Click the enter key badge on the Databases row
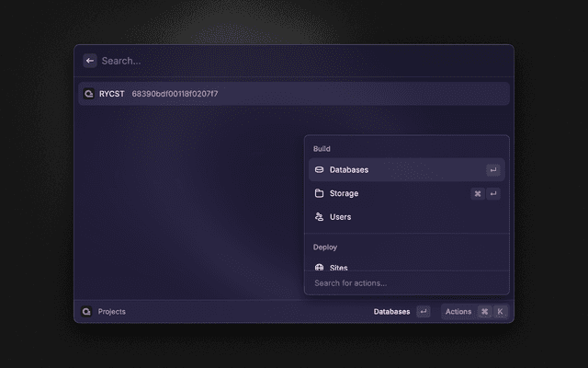Screen dimensions: 588x368 (493, 170)
